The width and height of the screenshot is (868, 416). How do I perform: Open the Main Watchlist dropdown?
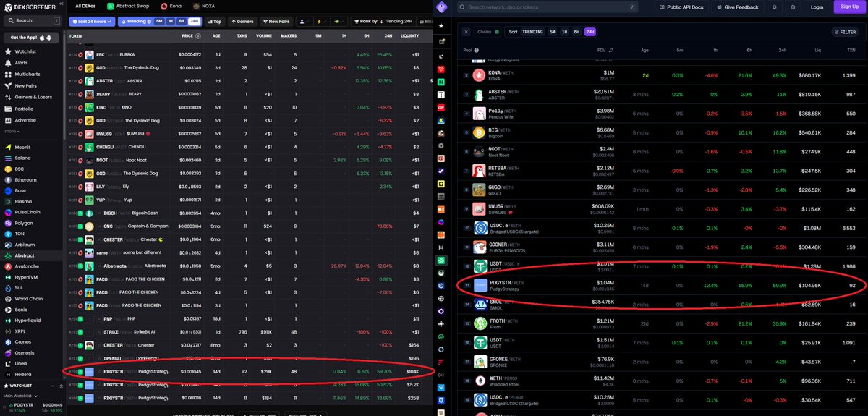pyautogui.click(x=21, y=396)
